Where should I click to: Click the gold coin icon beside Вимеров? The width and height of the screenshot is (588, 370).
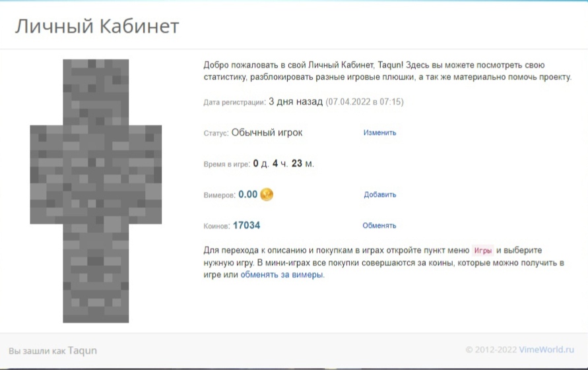tap(267, 195)
